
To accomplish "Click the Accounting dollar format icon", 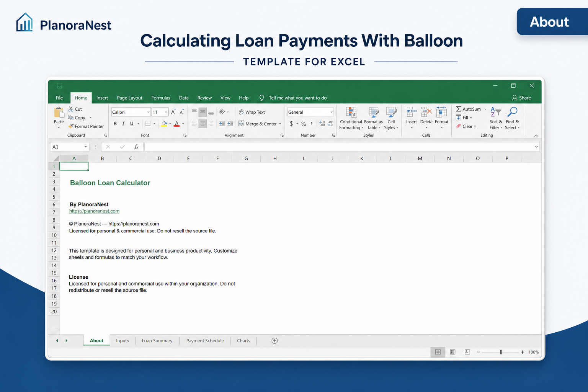I will pos(291,124).
